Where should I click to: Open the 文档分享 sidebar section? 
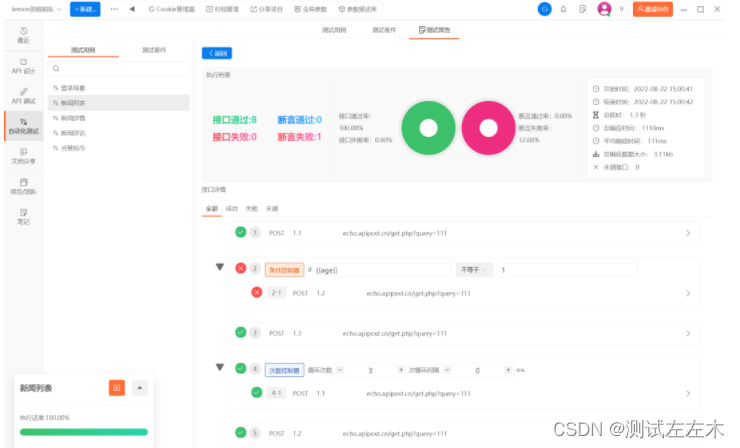(x=23, y=156)
